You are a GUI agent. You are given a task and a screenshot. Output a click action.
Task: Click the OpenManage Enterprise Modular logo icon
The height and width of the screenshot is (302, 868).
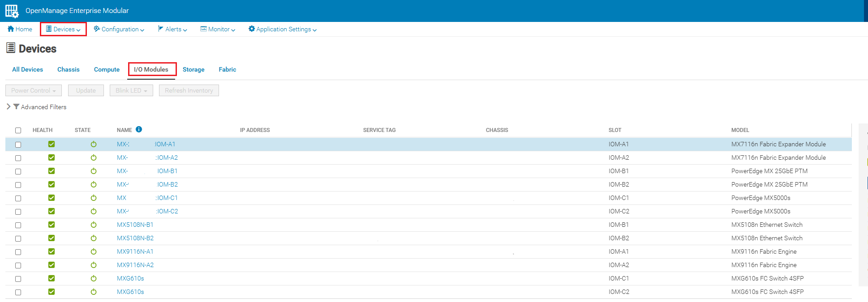(x=12, y=11)
